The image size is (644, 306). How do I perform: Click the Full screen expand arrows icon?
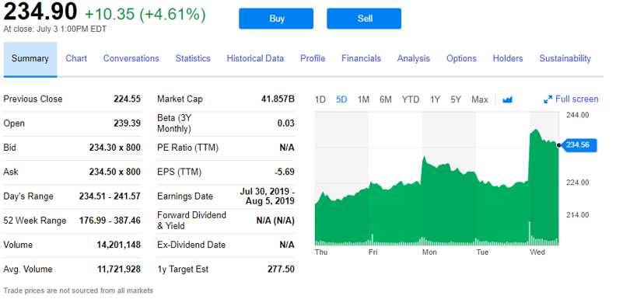[548, 99]
